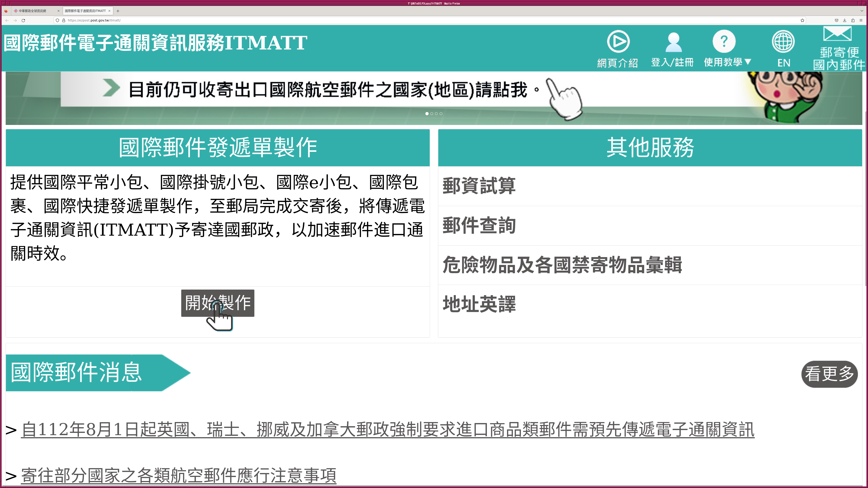Click the 開始製作 button

coord(218,303)
